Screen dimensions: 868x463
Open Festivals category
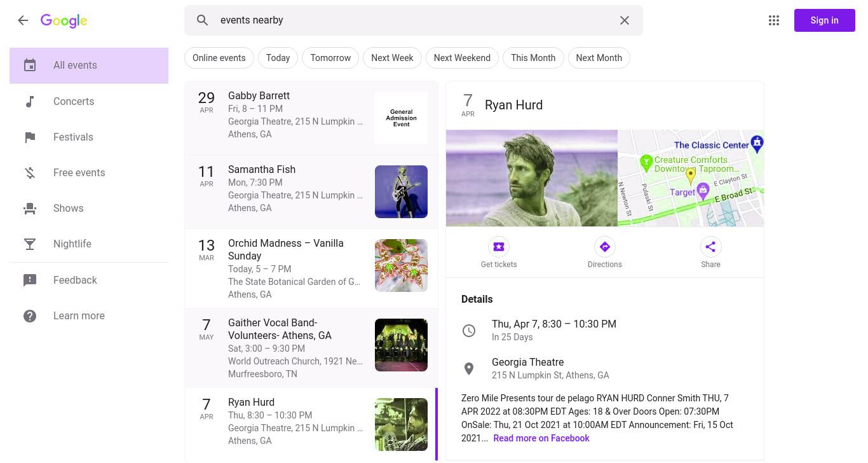click(89, 137)
